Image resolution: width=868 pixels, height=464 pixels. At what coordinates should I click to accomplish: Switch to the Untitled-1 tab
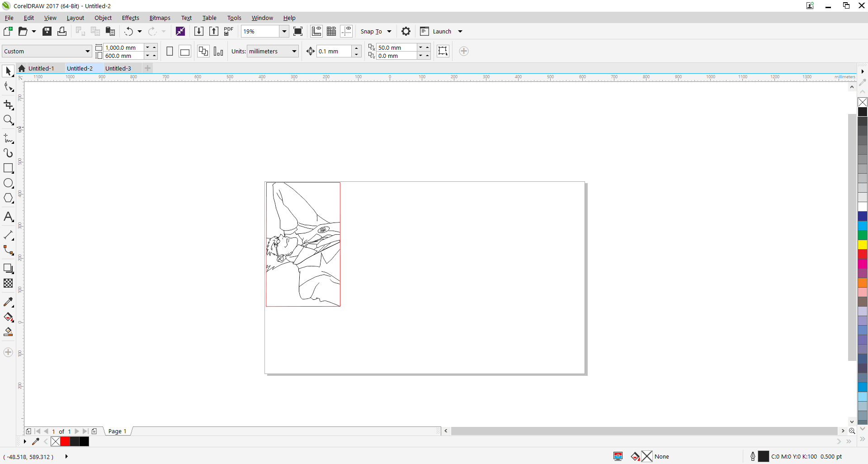41,68
